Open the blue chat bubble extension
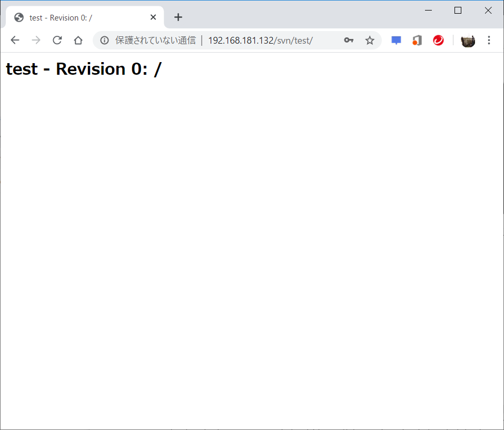Image resolution: width=504 pixels, height=430 pixels. tap(396, 41)
